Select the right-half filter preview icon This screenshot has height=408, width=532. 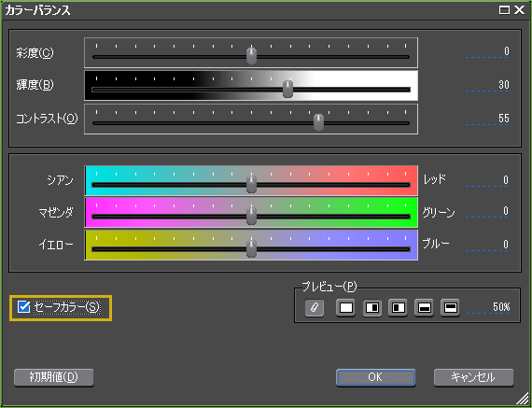click(372, 308)
